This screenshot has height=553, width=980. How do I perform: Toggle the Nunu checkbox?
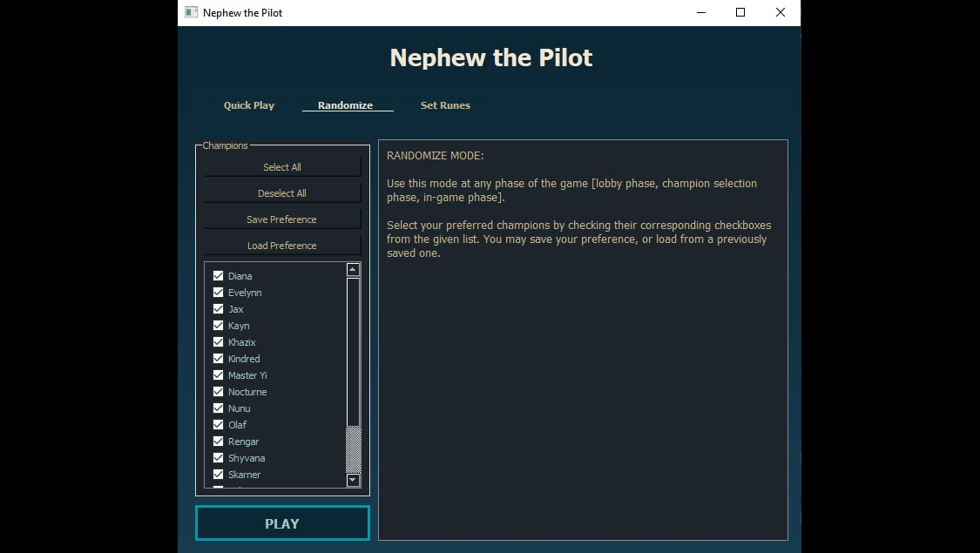218,408
